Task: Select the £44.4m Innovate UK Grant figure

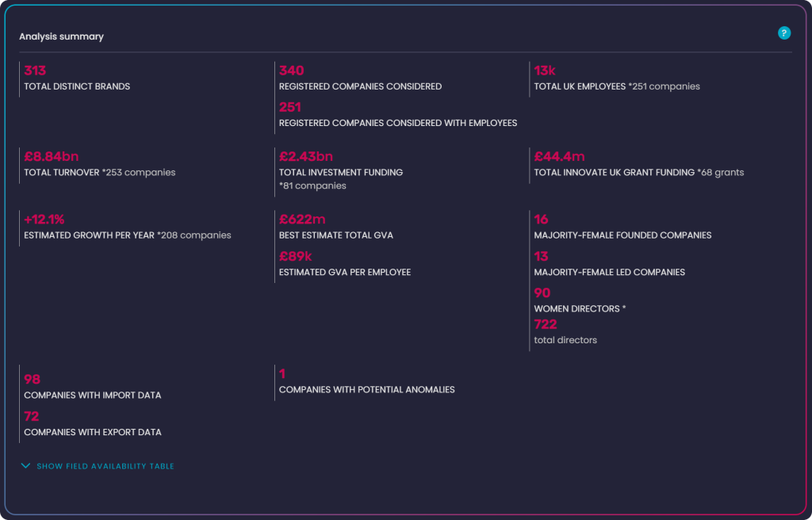Action: click(x=559, y=156)
